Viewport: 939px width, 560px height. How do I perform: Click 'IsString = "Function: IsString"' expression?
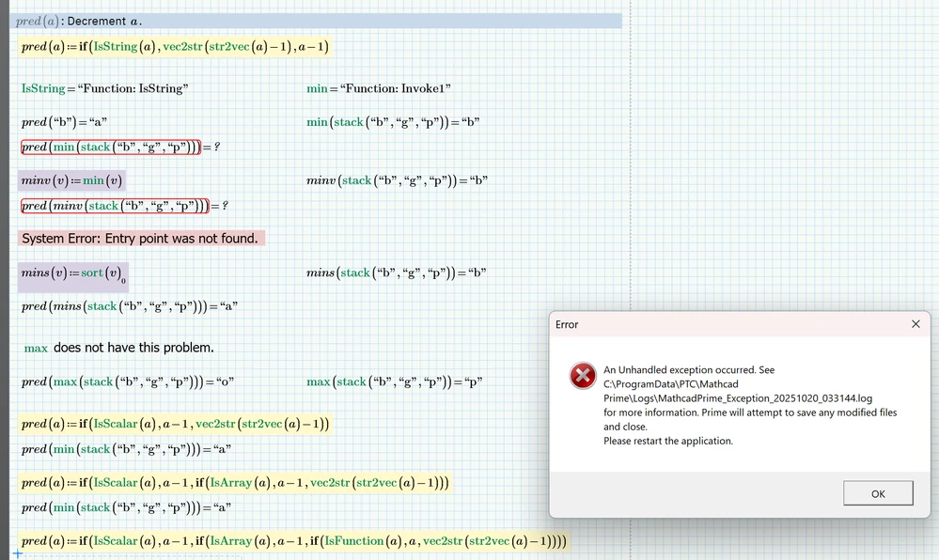[x=104, y=88]
